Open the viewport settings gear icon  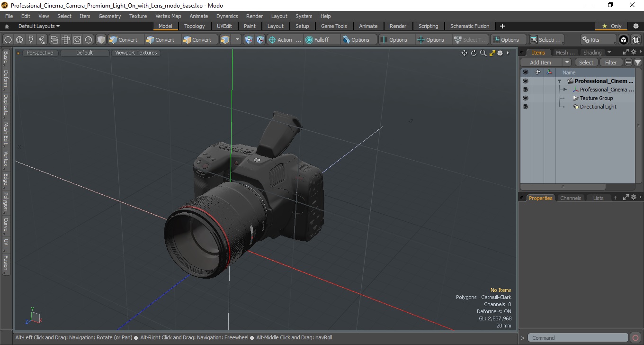tap(500, 53)
